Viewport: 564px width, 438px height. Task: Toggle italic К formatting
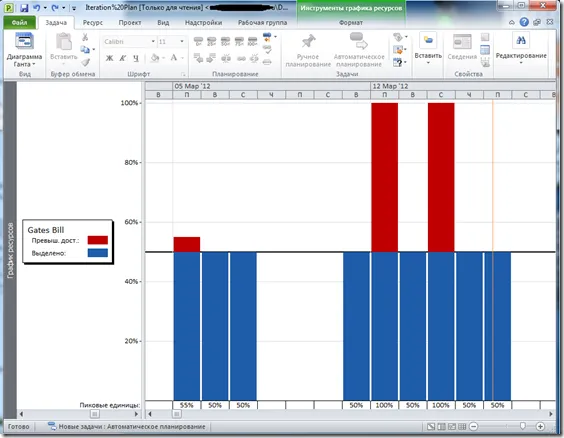[x=123, y=58]
